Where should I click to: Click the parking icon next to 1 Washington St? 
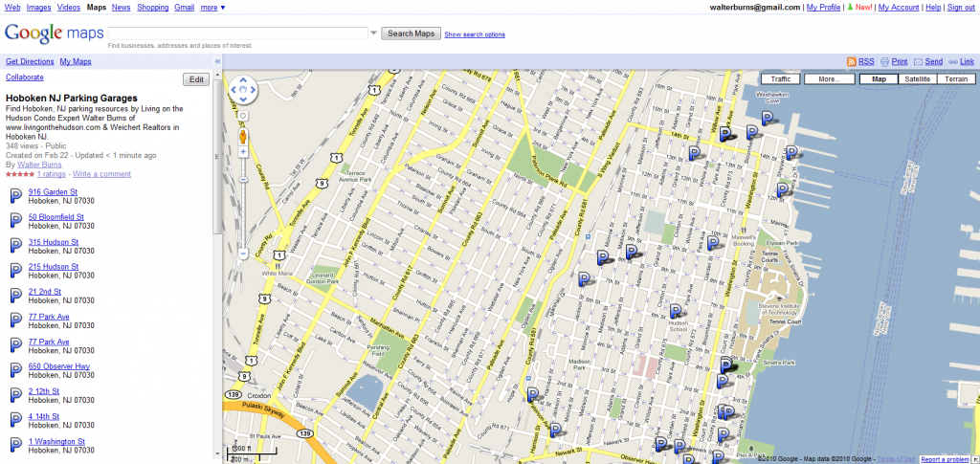coord(15,445)
